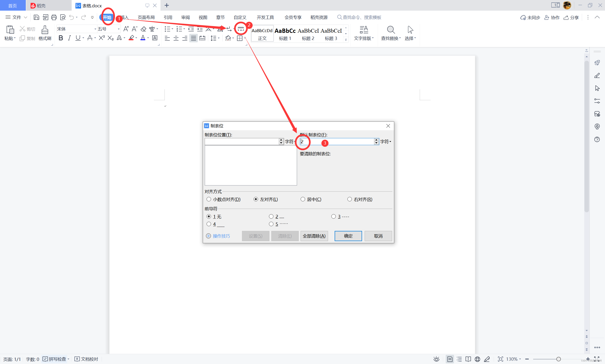Open the font size 五号 dropdown
Image resolution: width=605 pixels, height=364 pixels.
pos(119,29)
